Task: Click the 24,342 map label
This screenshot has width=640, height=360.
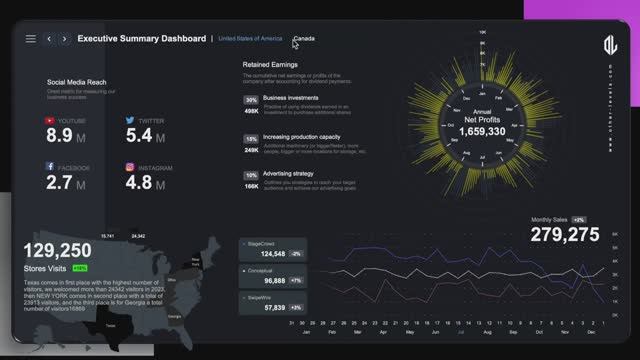Action: click(138, 236)
